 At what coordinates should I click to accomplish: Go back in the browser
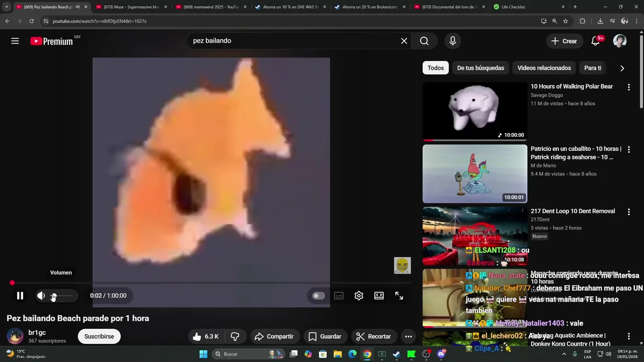(7, 21)
